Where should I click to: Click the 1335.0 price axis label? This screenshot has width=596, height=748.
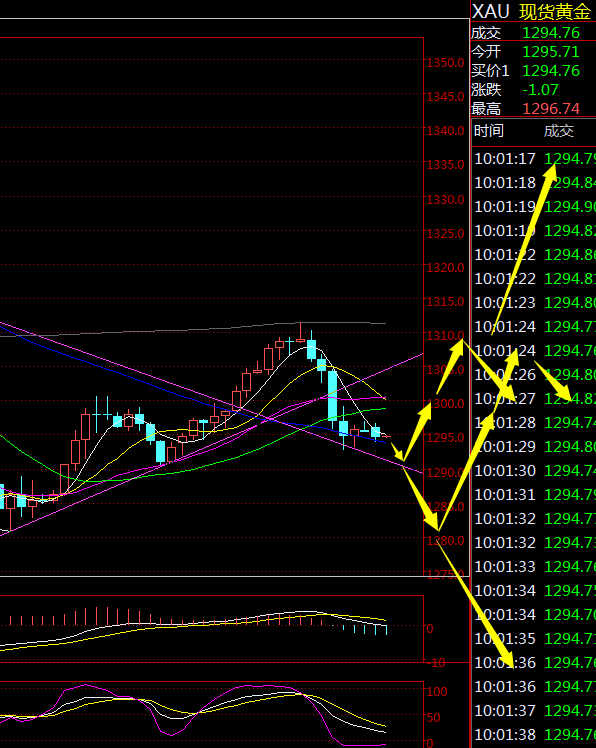point(445,165)
